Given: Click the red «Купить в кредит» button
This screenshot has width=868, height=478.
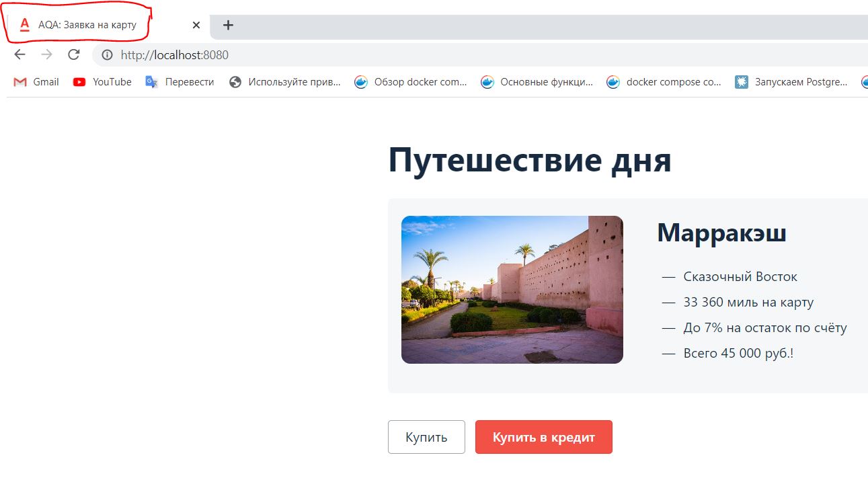Looking at the screenshot, I should coord(543,436).
